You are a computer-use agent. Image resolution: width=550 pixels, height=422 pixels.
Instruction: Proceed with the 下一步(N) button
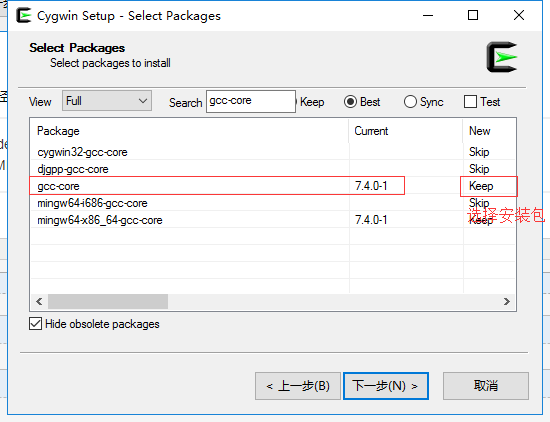click(386, 386)
